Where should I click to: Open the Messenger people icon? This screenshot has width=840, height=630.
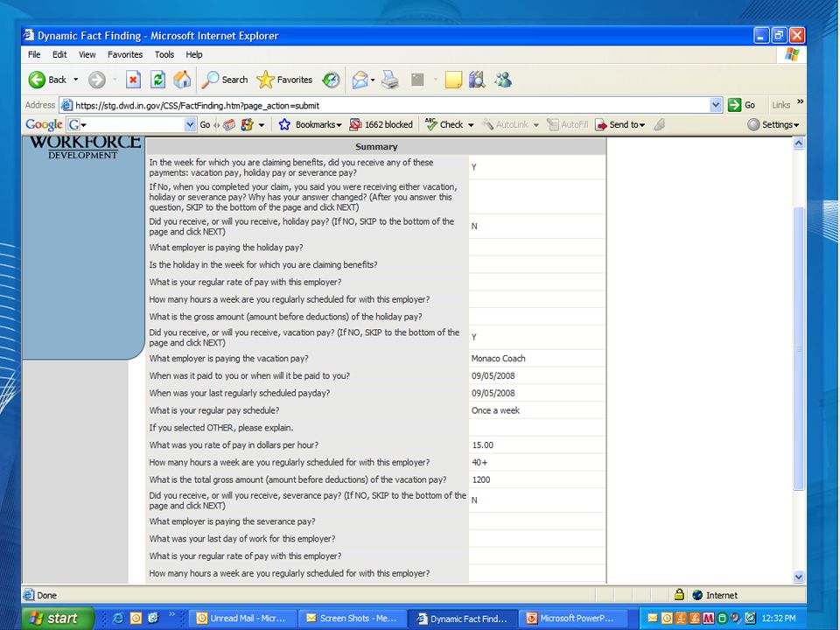pyautogui.click(x=503, y=80)
